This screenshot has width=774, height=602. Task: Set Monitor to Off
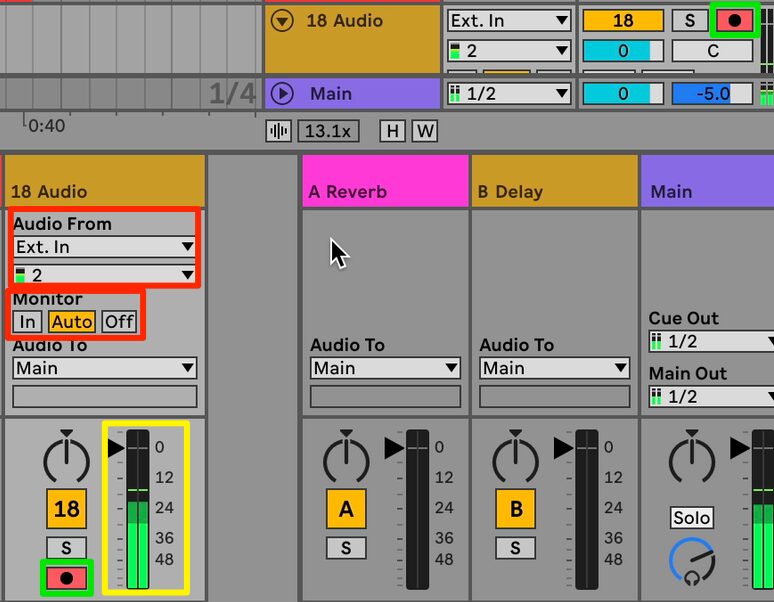pyautogui.click(x=119, y=322)
